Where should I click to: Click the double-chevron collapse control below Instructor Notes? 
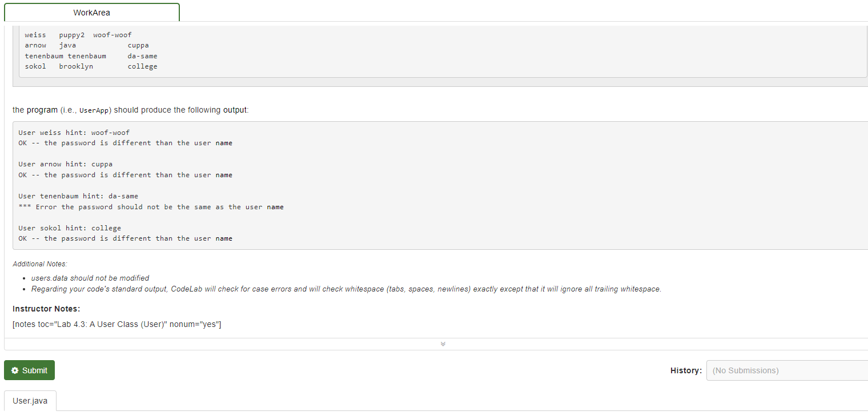pyautogui.click(x=443, y=344)
